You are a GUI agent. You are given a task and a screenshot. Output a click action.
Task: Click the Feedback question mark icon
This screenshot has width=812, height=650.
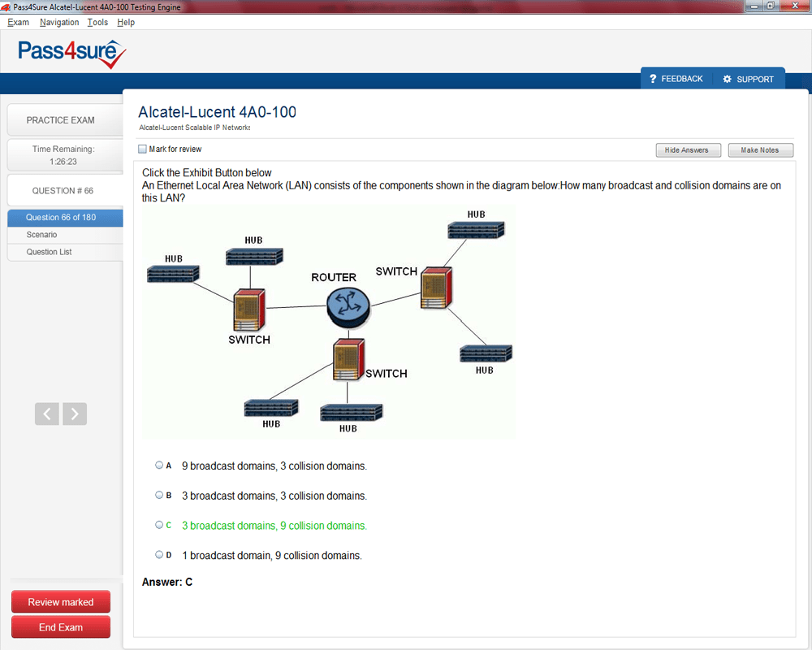(x=653, y=79)
